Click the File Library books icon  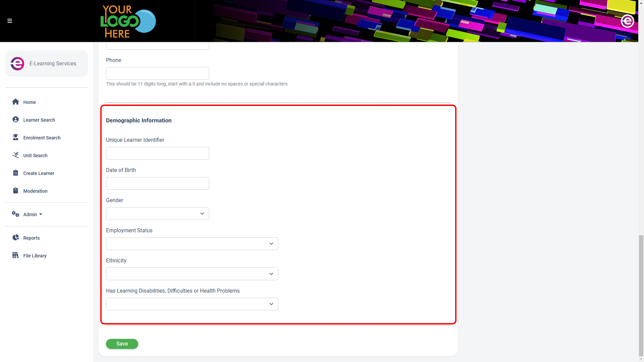[15, 255]
